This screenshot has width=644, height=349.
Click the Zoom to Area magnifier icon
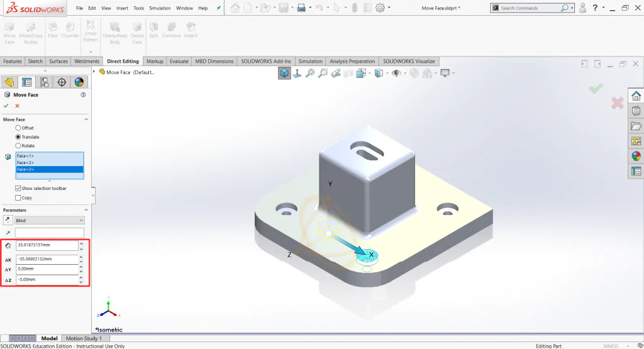pyautogui.click(x=323, y=73)
